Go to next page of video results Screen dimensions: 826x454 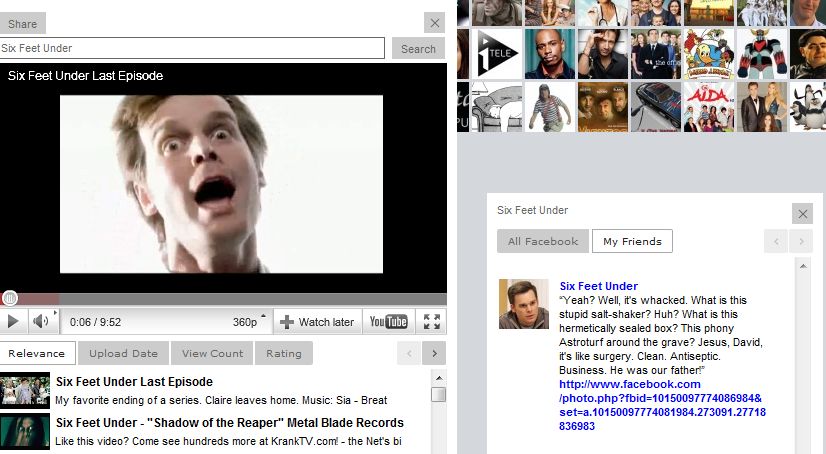(x=434, y=353)
